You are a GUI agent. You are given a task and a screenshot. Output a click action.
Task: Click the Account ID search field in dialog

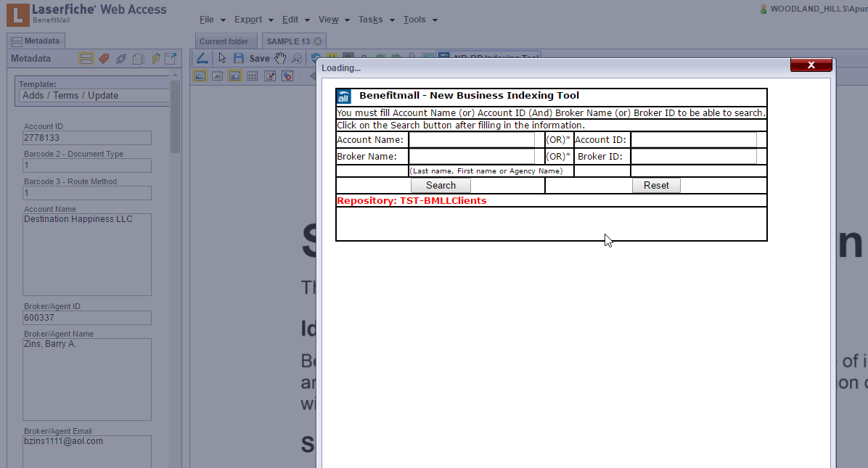point(694,140)
